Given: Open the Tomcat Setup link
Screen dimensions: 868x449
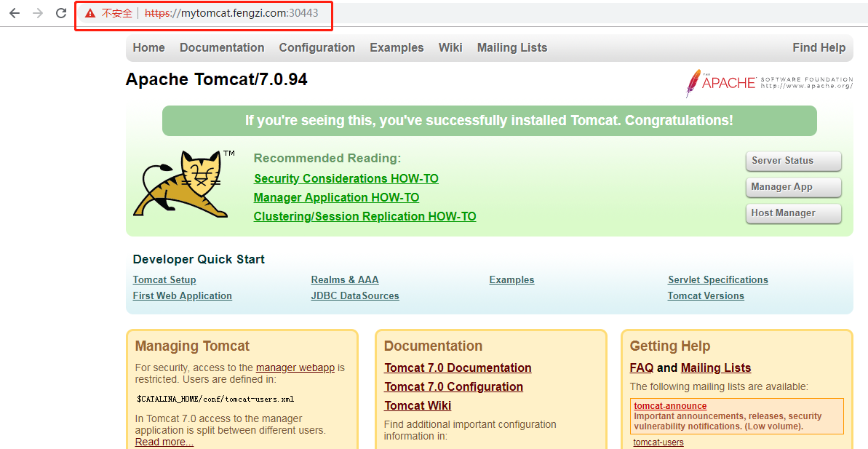Looking at the screenshot, I should (x=164, y=280).
